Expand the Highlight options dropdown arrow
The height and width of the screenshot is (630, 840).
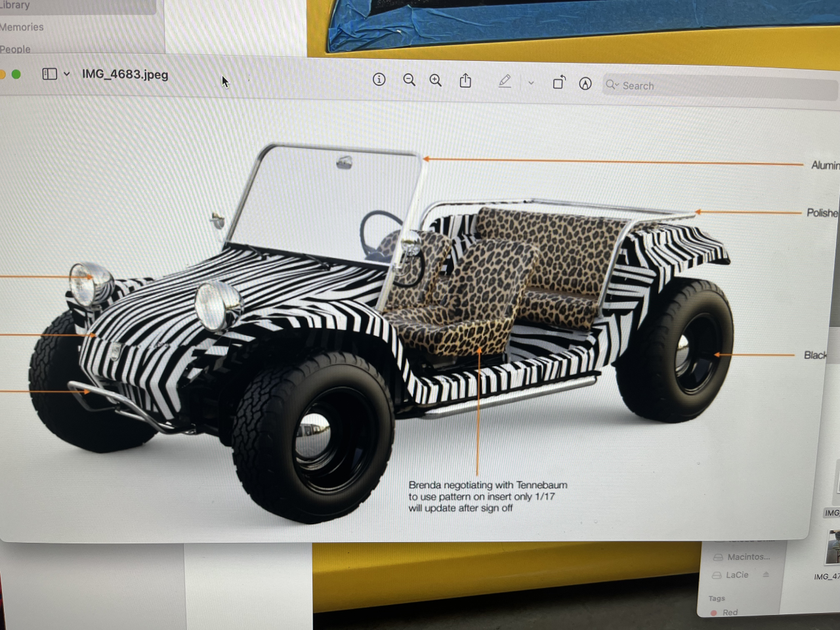pos(531,83)
